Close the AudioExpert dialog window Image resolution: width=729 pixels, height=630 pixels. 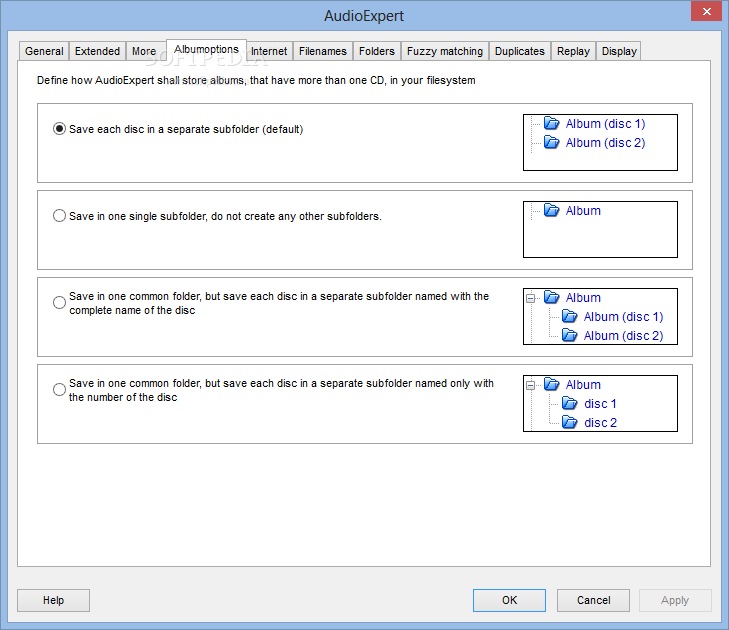coord(706,11)
